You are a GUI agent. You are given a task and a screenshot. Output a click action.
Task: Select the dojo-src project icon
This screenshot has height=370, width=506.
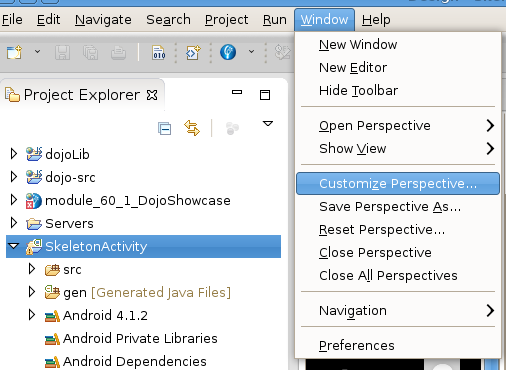coord(34,177)
